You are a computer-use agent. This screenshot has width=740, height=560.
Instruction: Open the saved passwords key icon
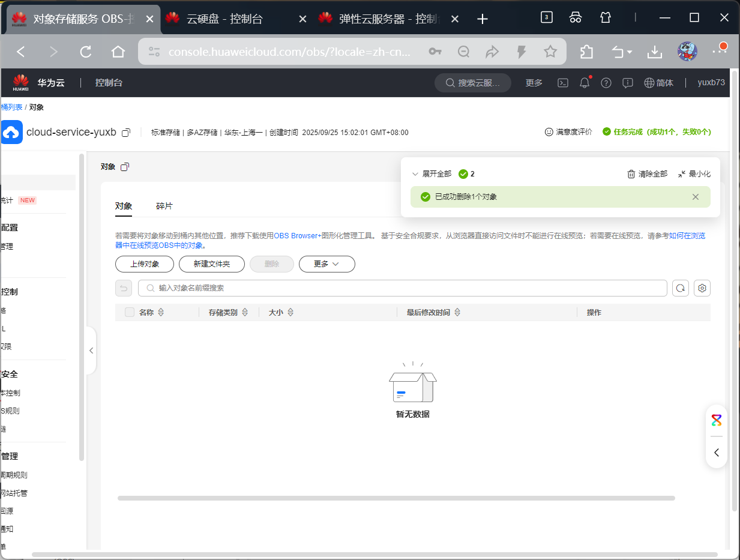click(x=435, y=52)
